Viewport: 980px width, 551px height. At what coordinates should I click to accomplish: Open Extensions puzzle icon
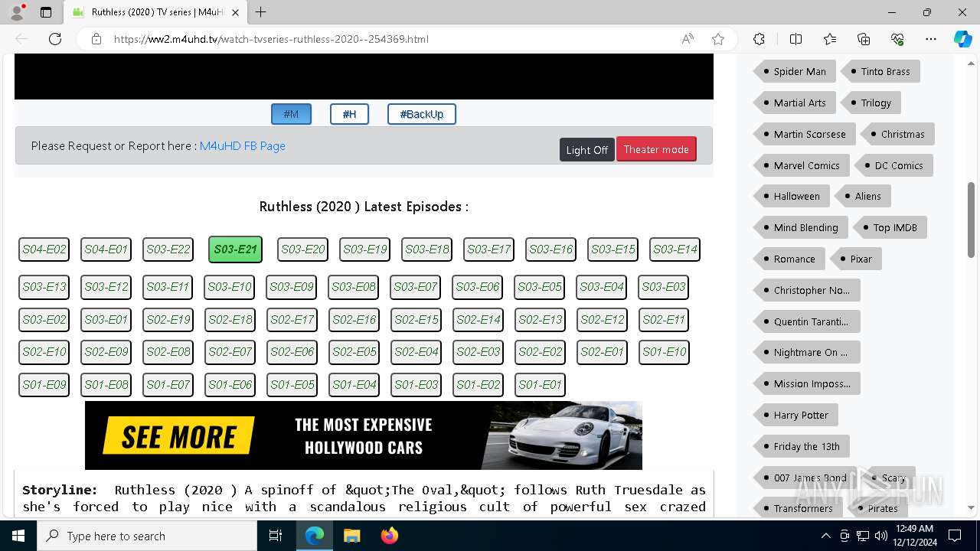(759, 39)
